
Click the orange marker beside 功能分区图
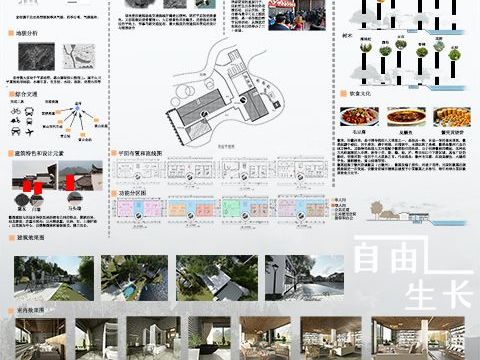pyautogui.click(x=114, y=193)
